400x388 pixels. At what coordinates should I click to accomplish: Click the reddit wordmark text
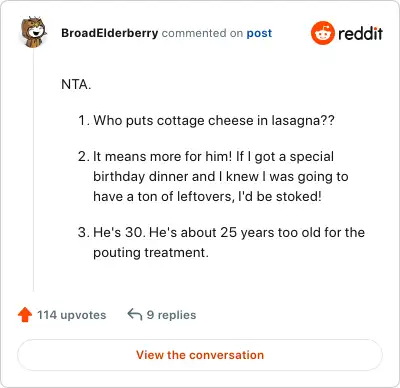point(360,33)
